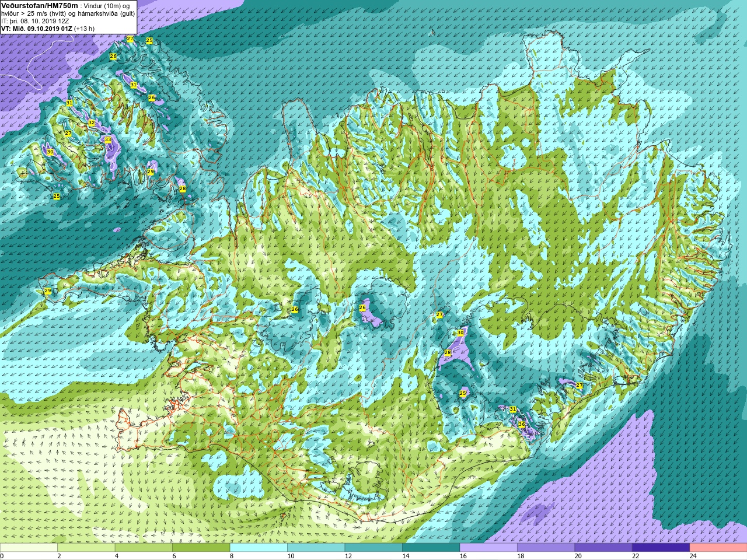Screen dimensions: 747x560
Task: Pick the 0–2 m/s pale legend swatch
Action: [29, 548]
